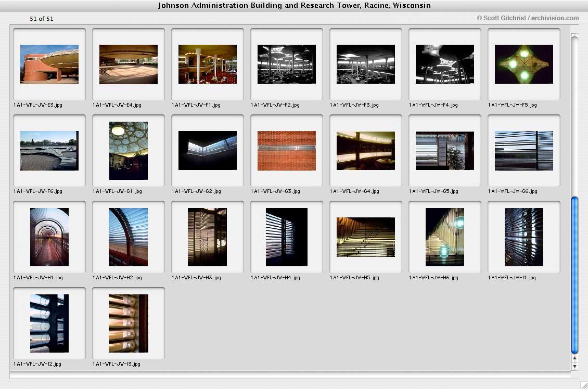Click the filename label 1A1-WFL-JW-I3.jpg
Viewport: 588px width, 389px height.
[117, 364]
